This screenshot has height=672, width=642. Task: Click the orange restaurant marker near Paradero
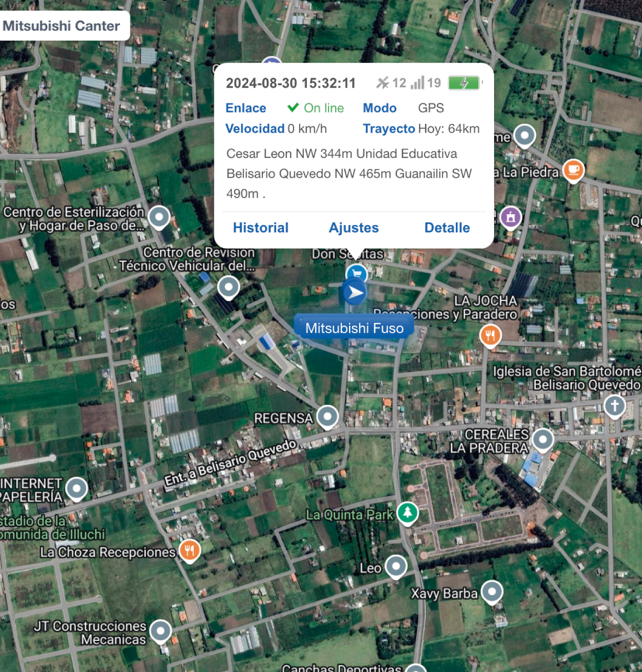pyautogui.click(x=491, y=335)
